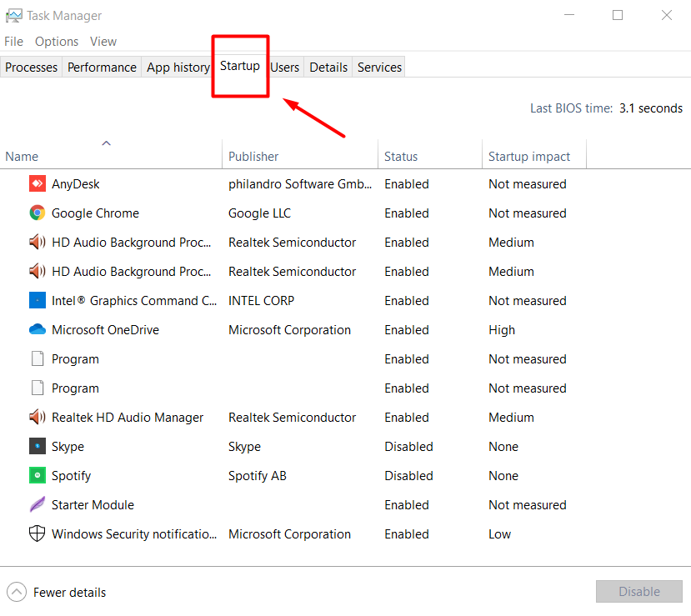This screenshot has height=616, width=691.
Task: Click the Google Chrome icon
Action: 38,213
